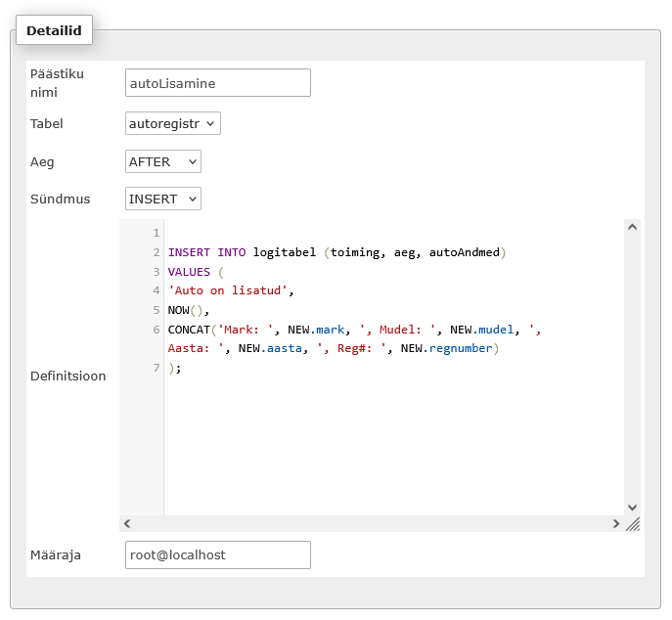
Task: Click the resize grip at editor corner
Action: [x=633, y=523]
